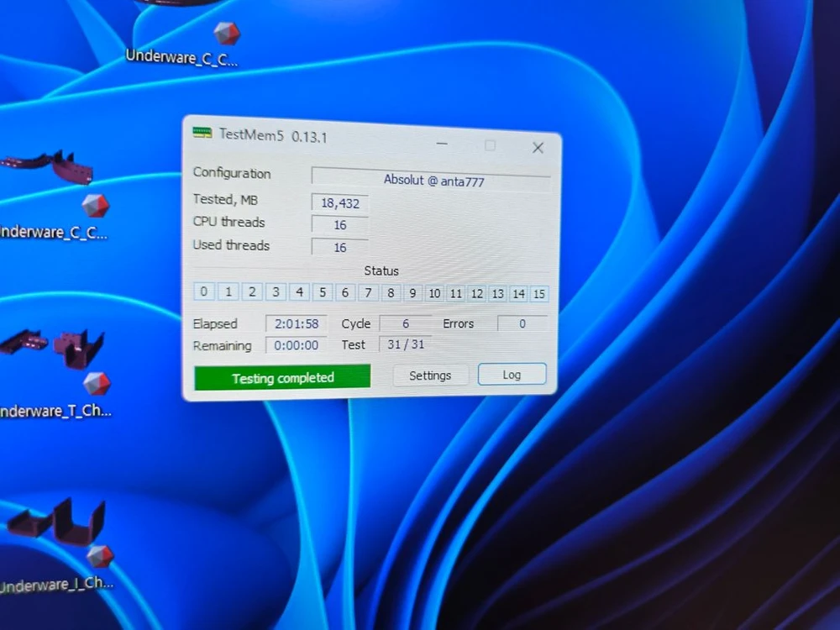The height and width of the screenshot is (630, 840).
Task: Select thread status box 15
Action: click(539, 294)
